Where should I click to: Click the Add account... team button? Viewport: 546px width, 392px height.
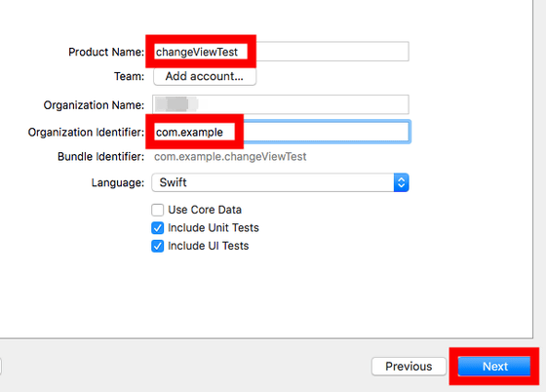click(205, 76)
